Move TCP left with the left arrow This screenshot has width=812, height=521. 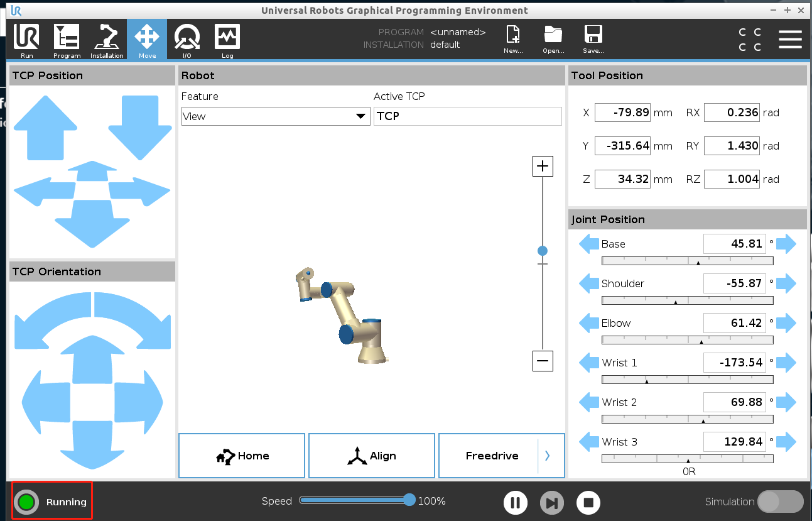tap(44, 192)
